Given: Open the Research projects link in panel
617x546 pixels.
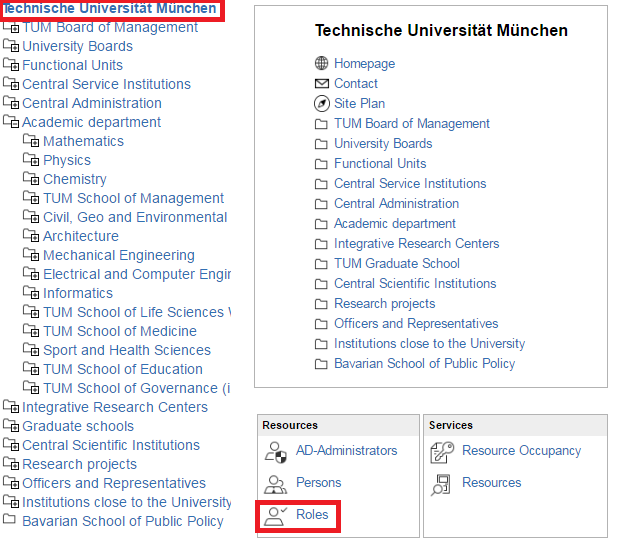Looking at the screenshot, I should pyautogui.click(x=385, y=304).
